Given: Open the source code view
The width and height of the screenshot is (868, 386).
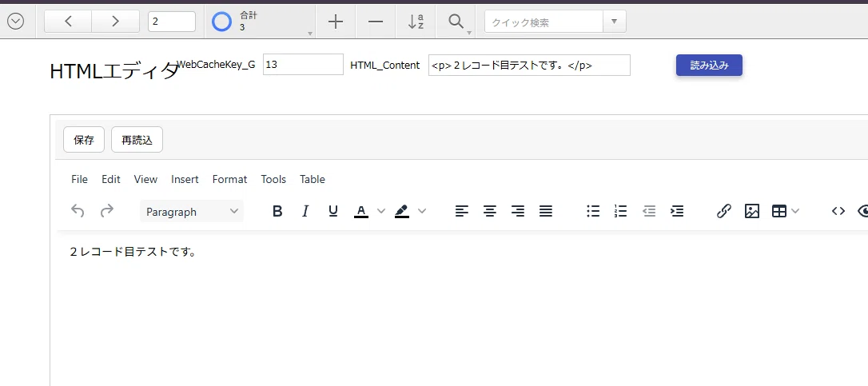Looking at the screenshot, I should click(838, 211).
